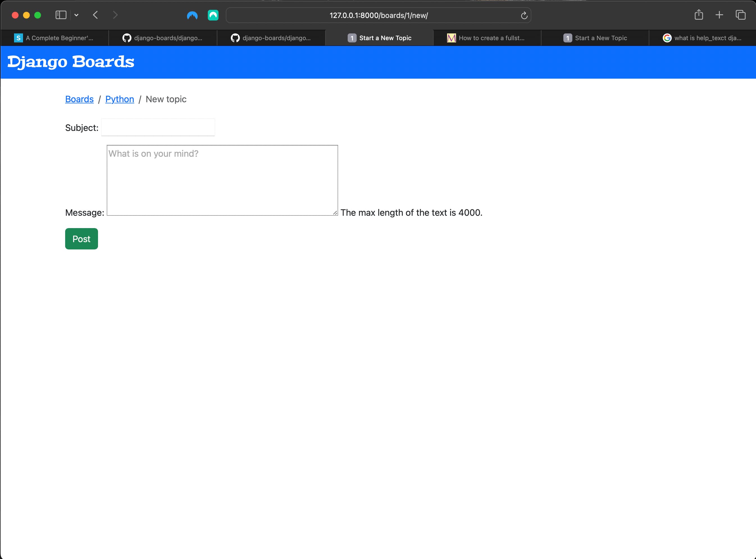
Task: Click the 'New topic' breadcrumb text
Action: point(166,99)
